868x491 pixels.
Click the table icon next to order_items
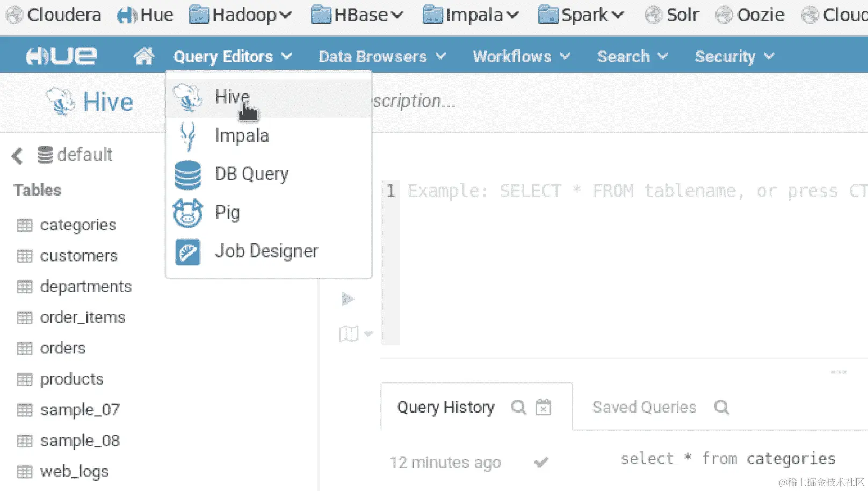pyautogui.click(x=25, y=317)
